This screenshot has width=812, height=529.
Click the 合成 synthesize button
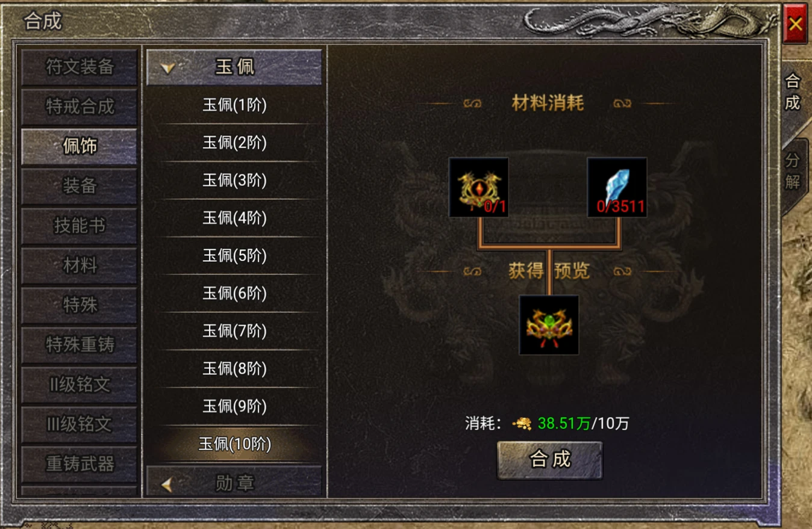[x=549, y=460]
